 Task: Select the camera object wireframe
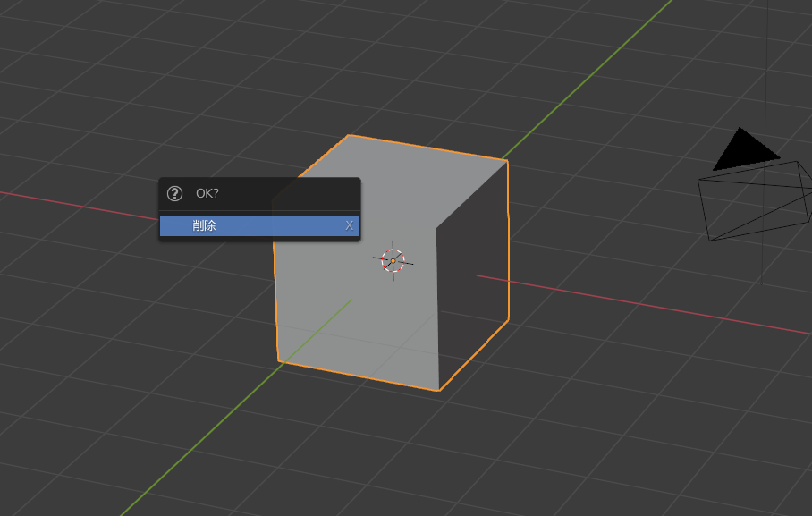click(755, 185)
